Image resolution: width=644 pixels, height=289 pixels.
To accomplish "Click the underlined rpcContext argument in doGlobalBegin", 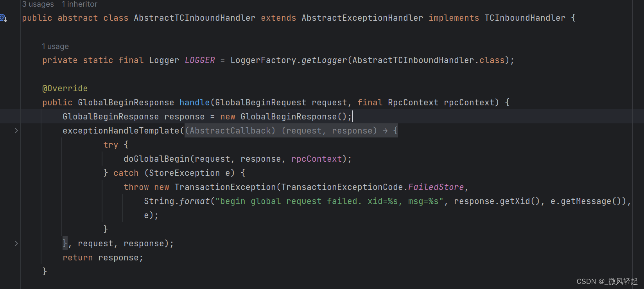I will coord(317,159).
